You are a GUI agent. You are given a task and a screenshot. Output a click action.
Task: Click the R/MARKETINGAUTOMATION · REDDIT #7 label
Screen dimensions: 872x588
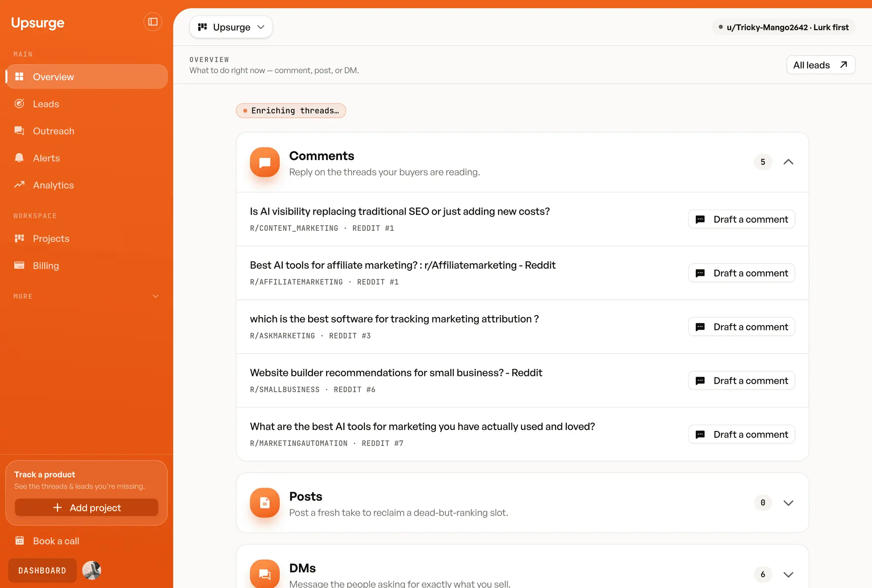(327, 443)
